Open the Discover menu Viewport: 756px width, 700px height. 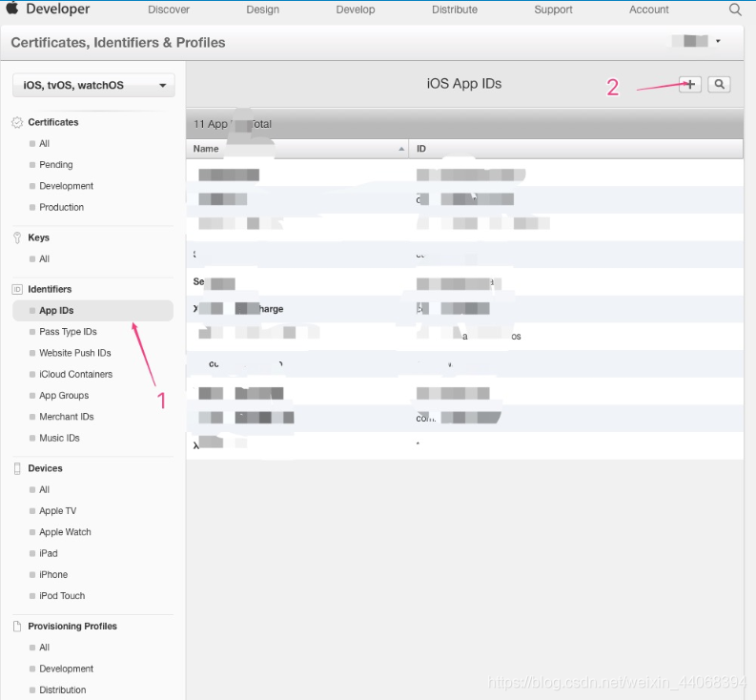coord(169,10)
